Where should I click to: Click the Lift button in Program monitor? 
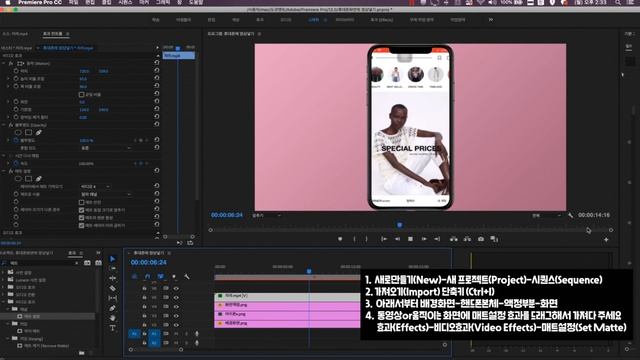pos(453,239)
